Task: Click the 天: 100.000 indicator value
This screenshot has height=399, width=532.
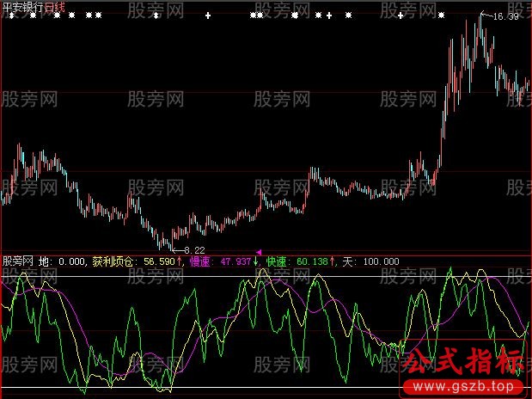Action: pos(370,261)
